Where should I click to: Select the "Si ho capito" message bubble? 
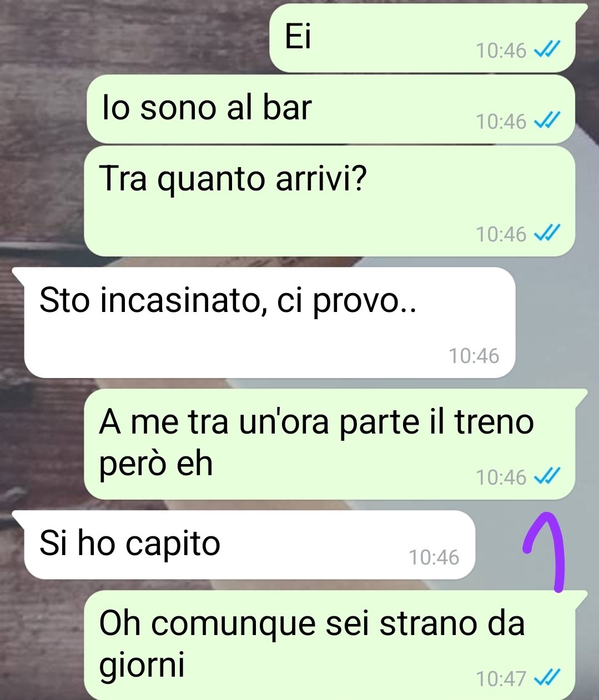(244, 545)
